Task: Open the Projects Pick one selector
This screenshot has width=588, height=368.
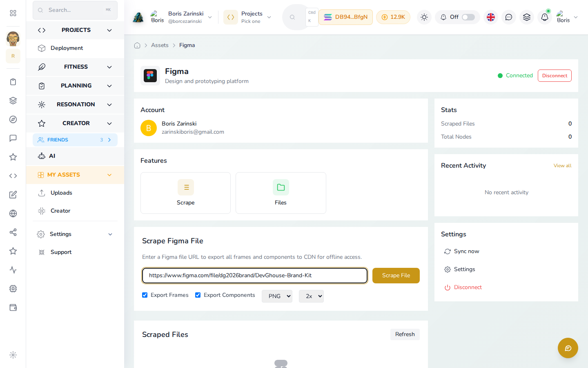Action: click(x=247, y=17)
